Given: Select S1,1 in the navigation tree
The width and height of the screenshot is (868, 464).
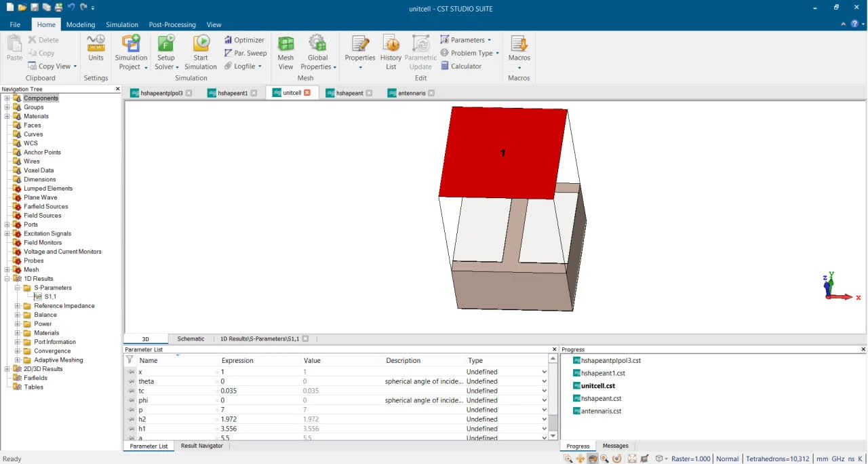Looking at the screenshot, I should (x=50, y=296).
